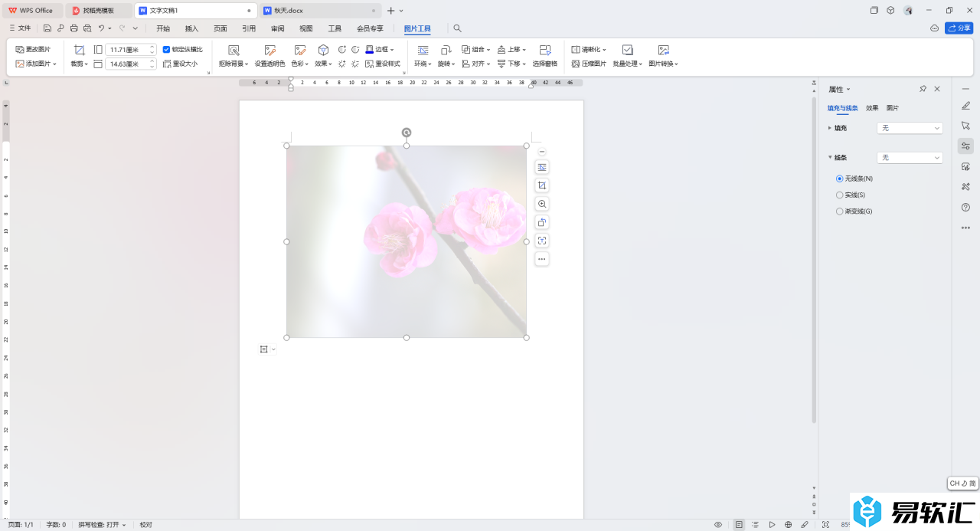This screenshot has height=531, width=980.
Task: Switch to the 图片 tab in properties panel
Action: [x=893, y=108]
